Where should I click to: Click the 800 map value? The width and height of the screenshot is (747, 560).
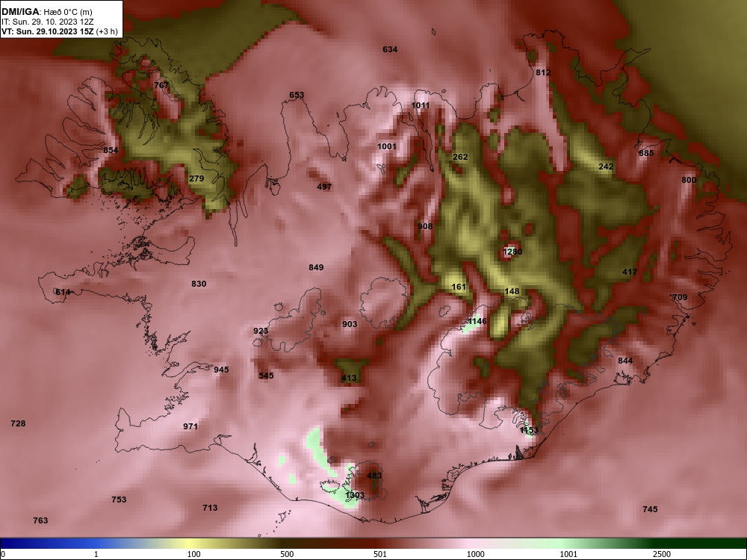(689, 180)
